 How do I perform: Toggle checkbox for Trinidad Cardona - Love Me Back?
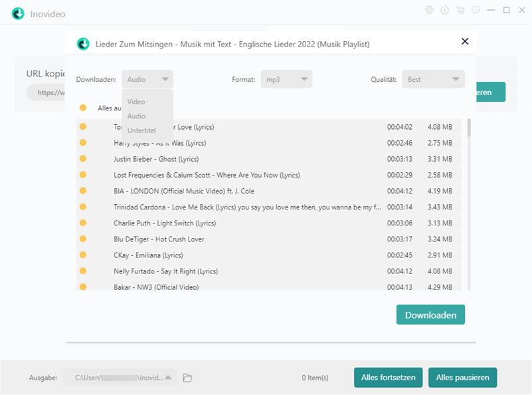click(x=83, y=207)
